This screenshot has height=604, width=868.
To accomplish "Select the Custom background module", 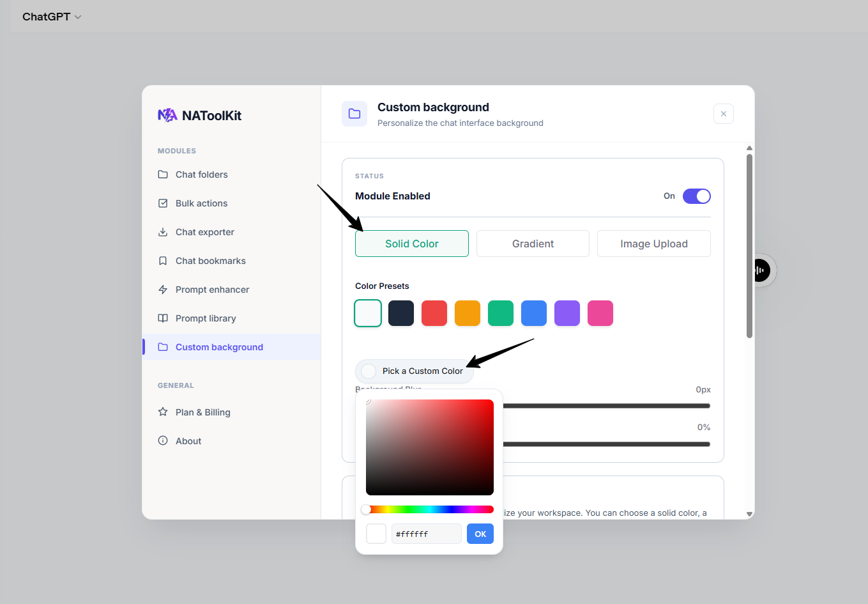I will coord(231,347).
